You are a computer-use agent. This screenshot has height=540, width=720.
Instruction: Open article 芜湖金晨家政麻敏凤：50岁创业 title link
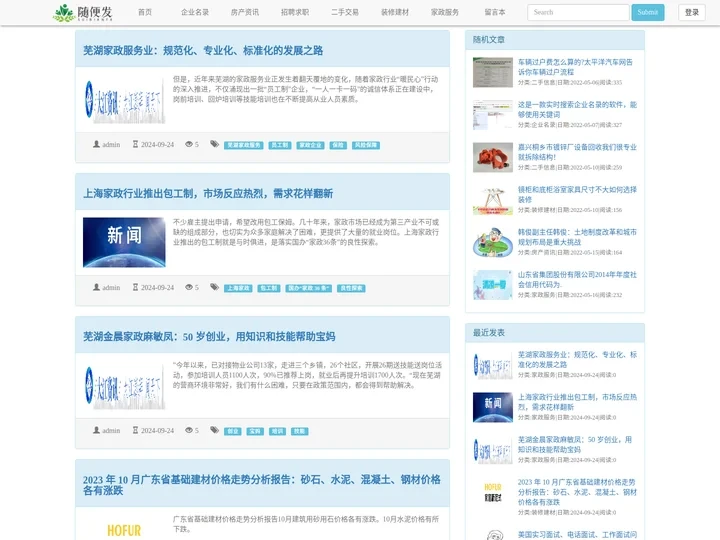click(x=209, y=337)
